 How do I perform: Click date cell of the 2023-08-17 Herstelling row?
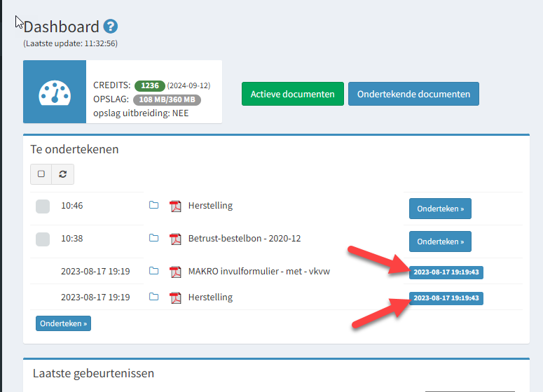click(x=95, y=297)
